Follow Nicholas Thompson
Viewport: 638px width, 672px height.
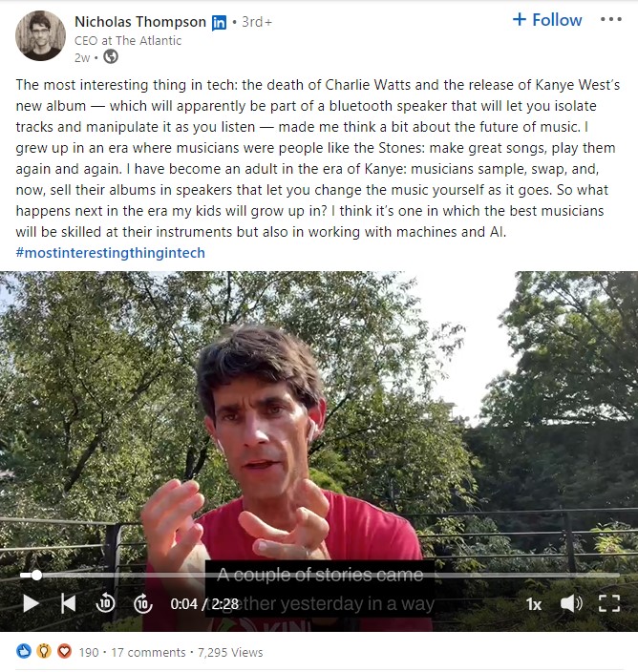(x=547, y=20)
